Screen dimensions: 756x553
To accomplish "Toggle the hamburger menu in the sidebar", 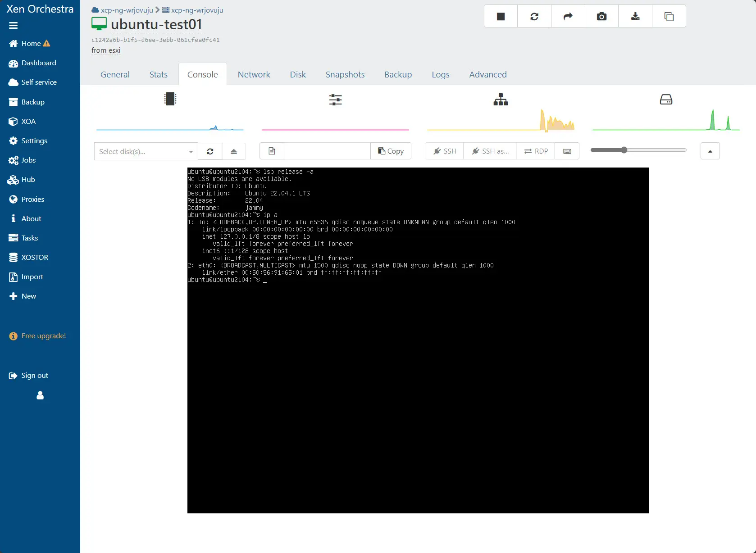I will point(14,26).
